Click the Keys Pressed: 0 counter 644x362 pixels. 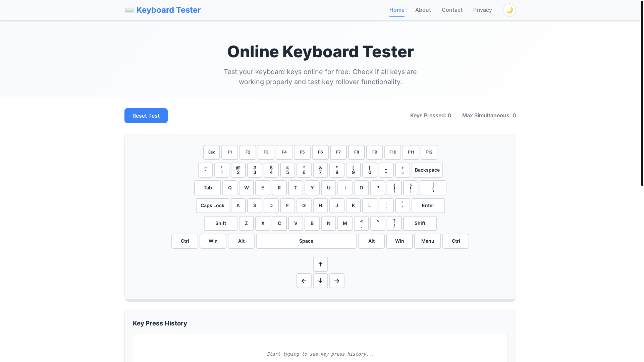(x=431, y=115)
